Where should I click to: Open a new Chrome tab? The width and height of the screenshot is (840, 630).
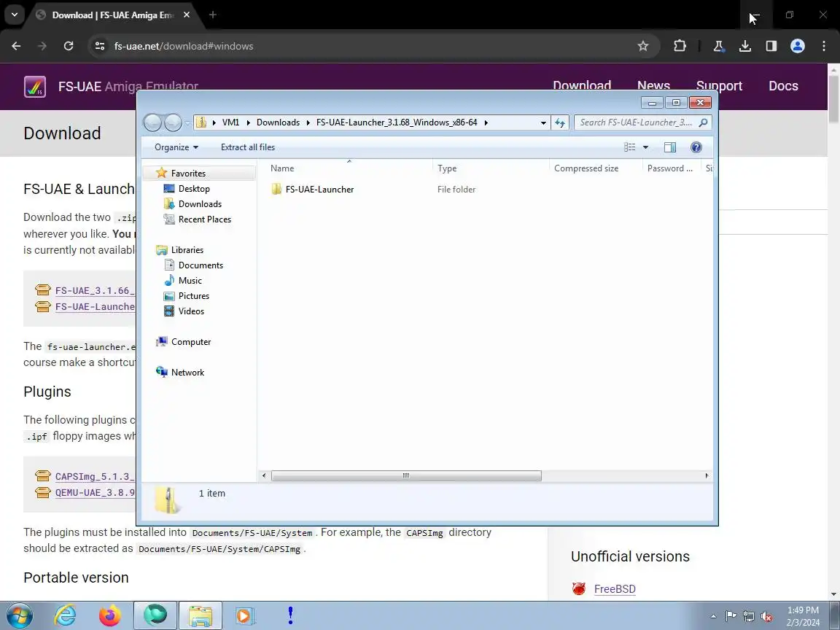[213, 15]
